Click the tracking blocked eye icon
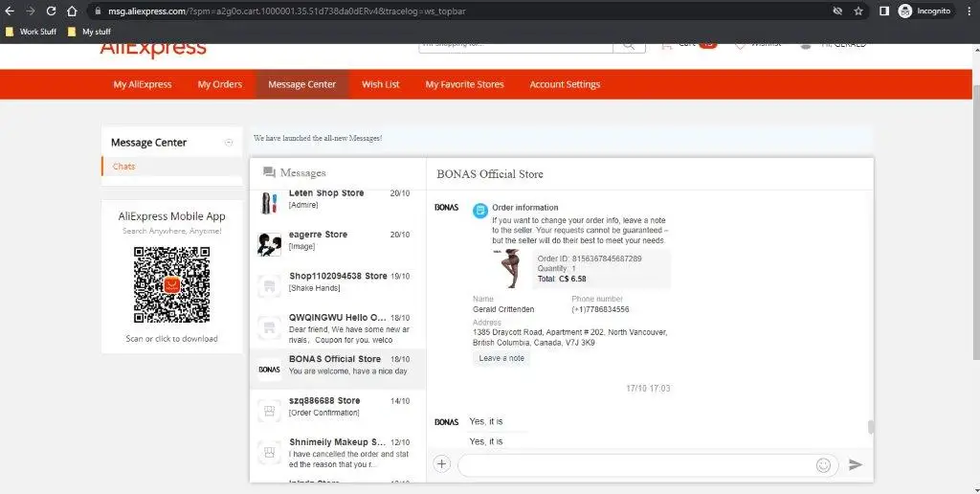 coord(837,11)
